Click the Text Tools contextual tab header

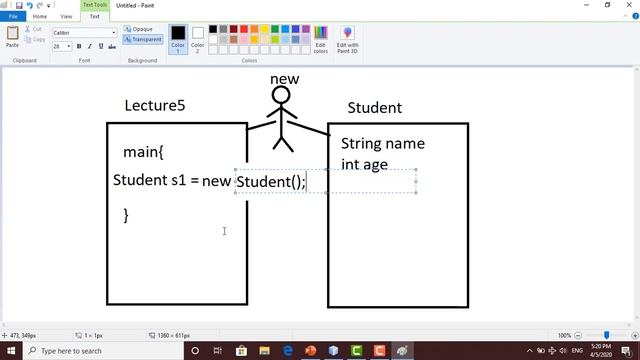pyautogui.click(x=95, y=5)
